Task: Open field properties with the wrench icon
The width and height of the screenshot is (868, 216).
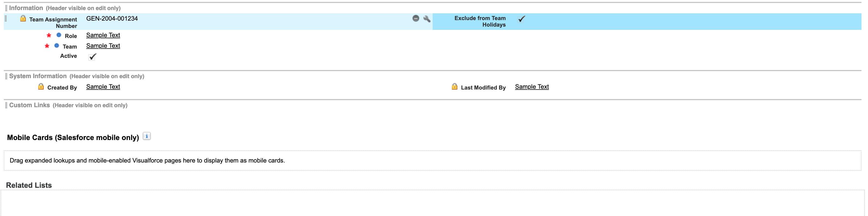Action: click(427, 19)
